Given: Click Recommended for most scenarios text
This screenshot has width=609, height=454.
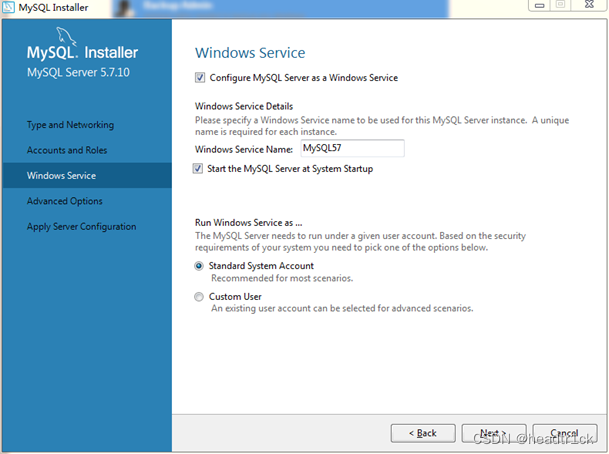Looking at the screenshot, I should point(282,278).
